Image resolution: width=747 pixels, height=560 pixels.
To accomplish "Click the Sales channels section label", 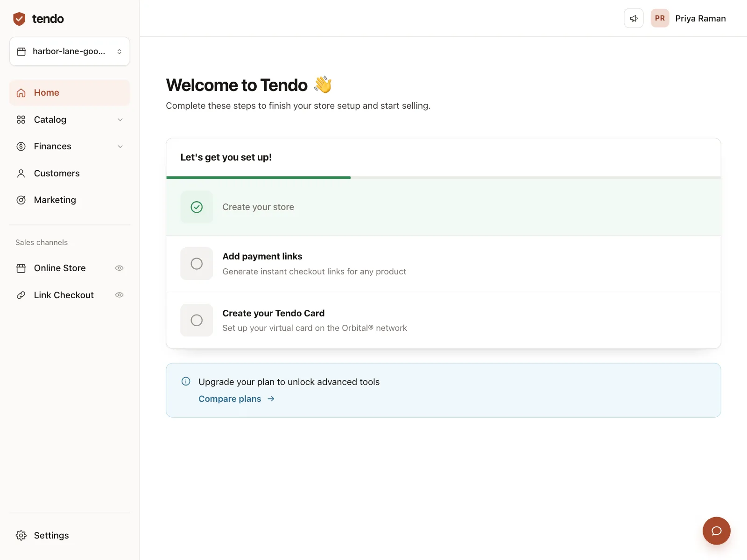I will tap(42, 243).
